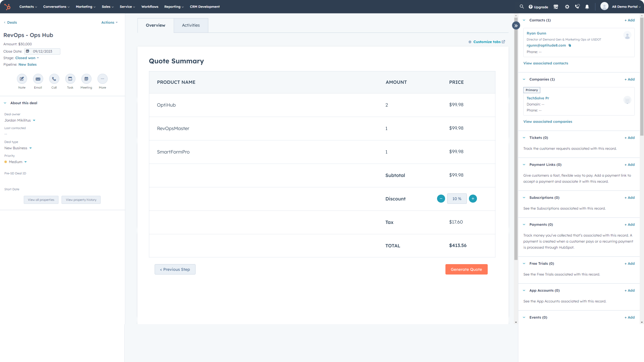Compose an Email from the deal
Image resolution: width=644 pixels, height=362 pixels.
(38, 79)
